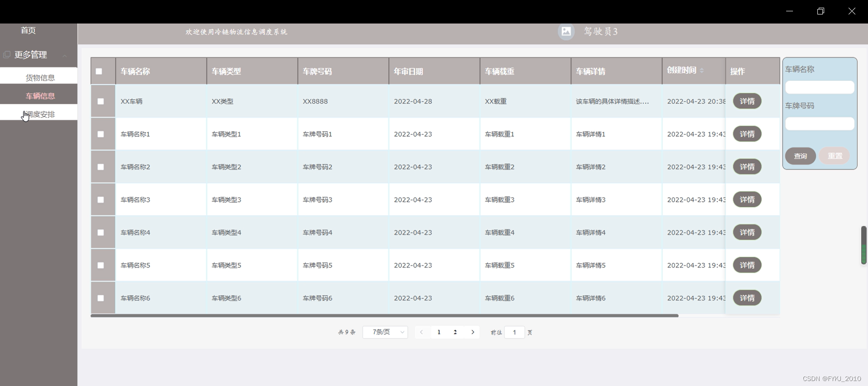Click the 重置 reset button
The height and width of the screenshot is (386, 868).
(835, 156)
